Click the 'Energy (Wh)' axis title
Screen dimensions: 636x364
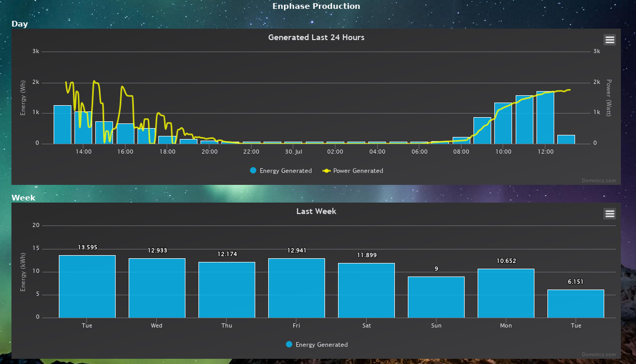point(23,98)
